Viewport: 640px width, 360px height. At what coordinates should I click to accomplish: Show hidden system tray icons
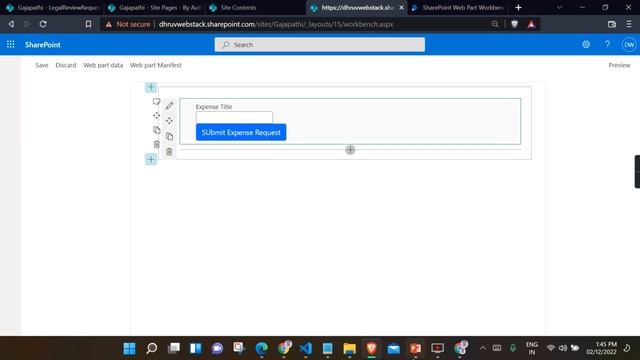483,348
